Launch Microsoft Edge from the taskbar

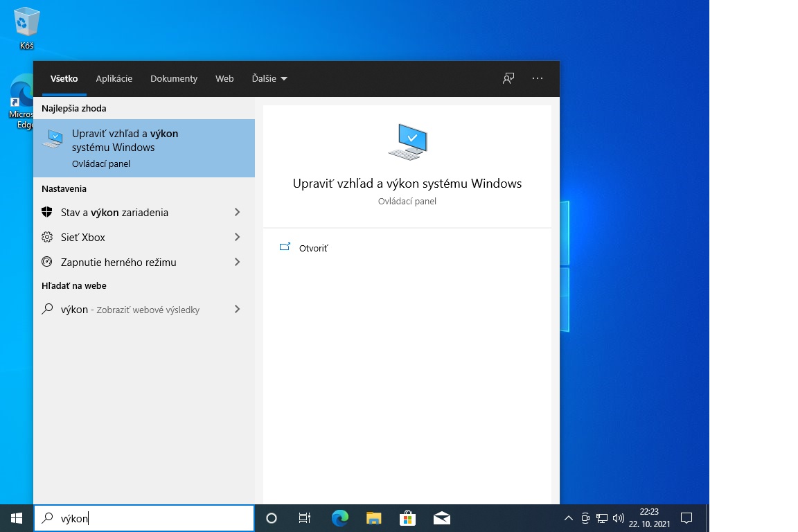click(x=339, y=518)
